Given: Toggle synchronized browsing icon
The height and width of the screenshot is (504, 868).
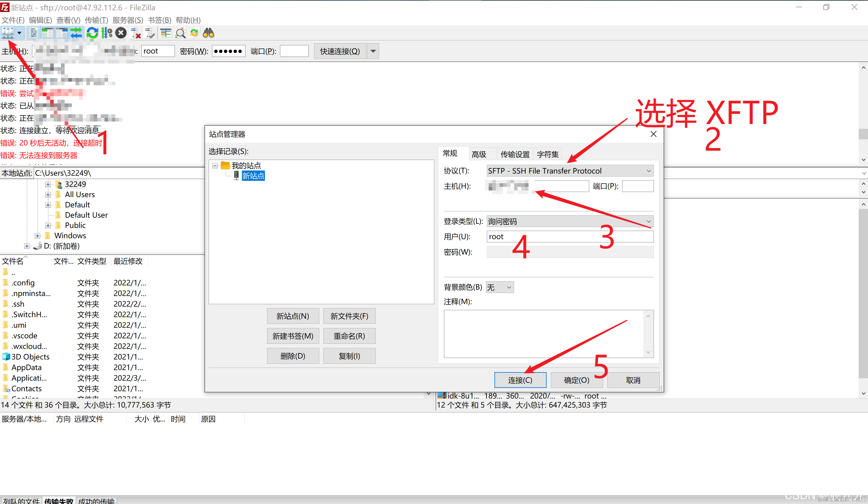Looking at the screenshot, I should [x=194, y=33].
